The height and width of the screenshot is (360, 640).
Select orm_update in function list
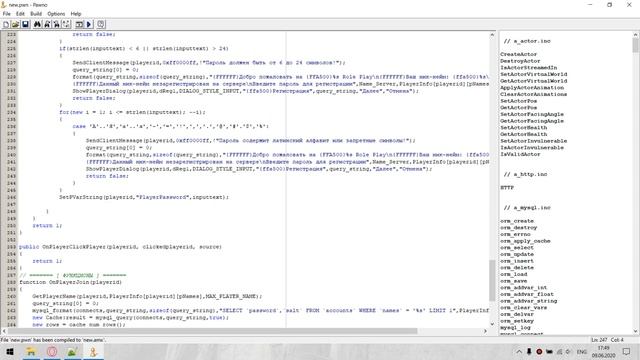point(517,254)
